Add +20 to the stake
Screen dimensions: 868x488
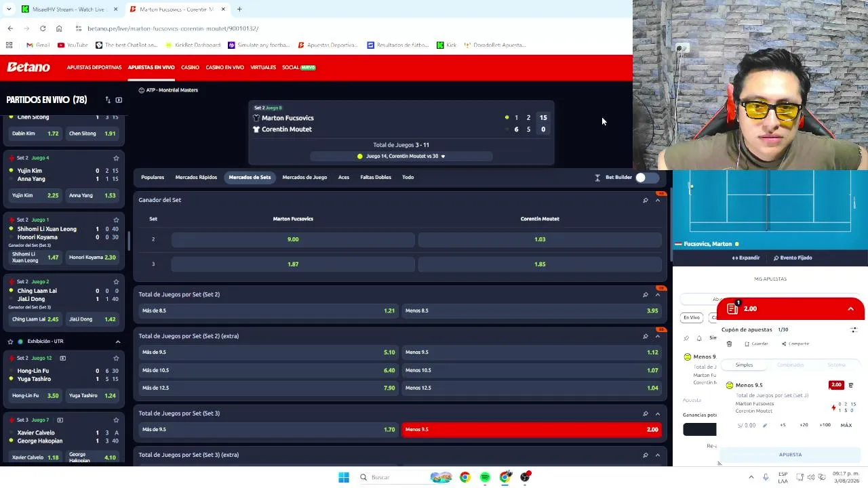coord(804,426)
